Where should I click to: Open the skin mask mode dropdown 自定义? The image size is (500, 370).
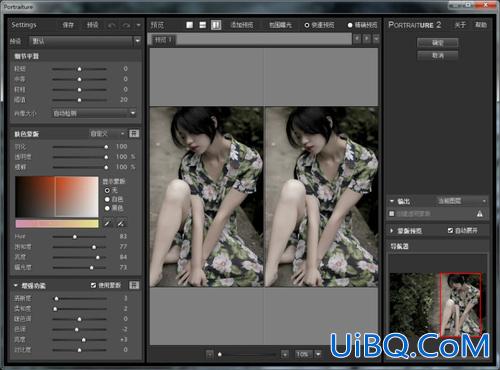[107, 134]
